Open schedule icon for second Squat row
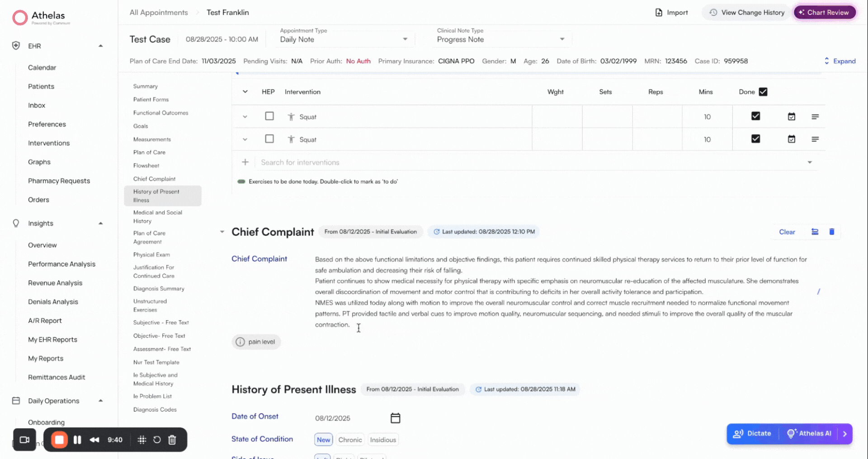This screenshot has height=459, width=868. coord(791,139)
